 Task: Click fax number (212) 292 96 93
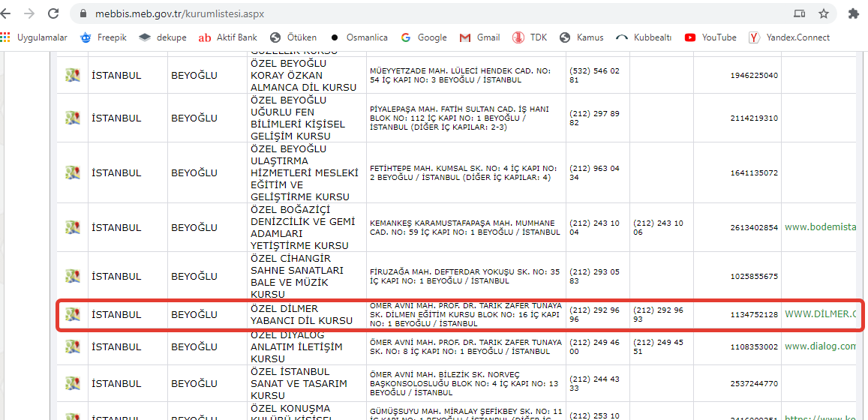(659, 314)
